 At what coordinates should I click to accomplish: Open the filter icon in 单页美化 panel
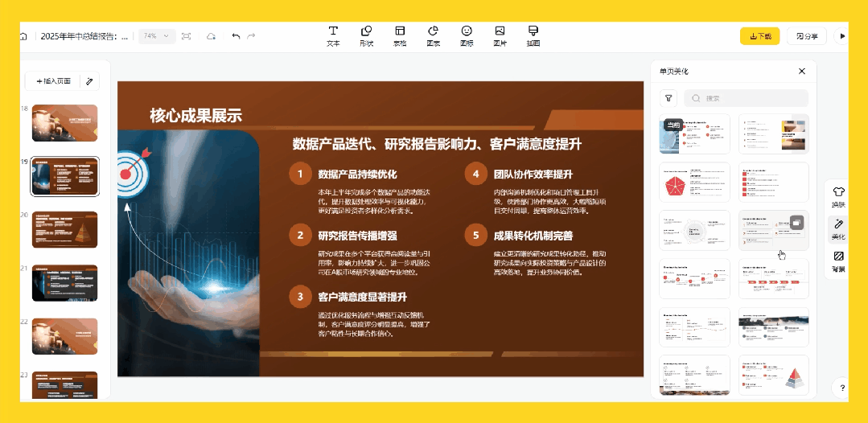(x=668, y=99)
